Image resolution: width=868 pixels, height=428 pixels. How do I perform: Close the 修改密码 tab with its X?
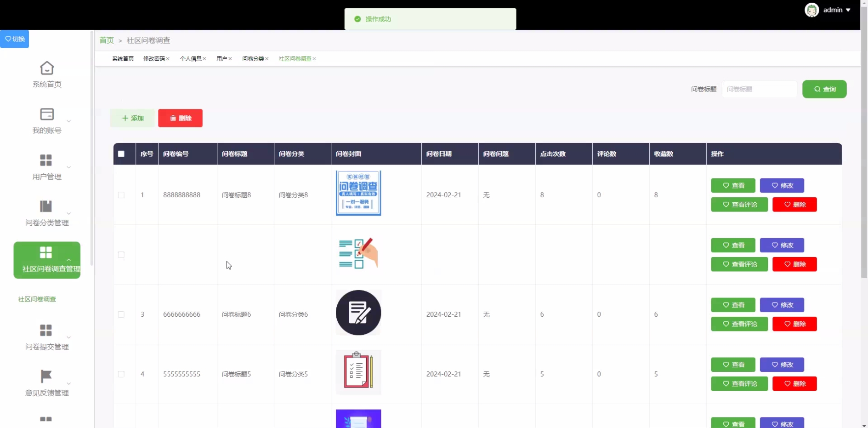[168, 59]
